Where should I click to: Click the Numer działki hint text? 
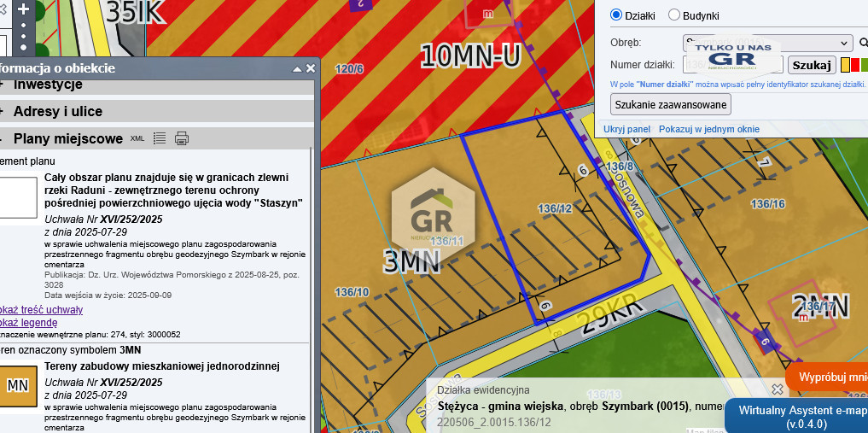point(737,85)
